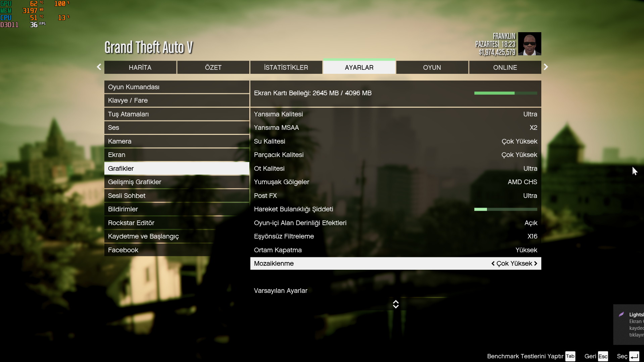The width and height of the screenshot is (644, 362).
Task: Open the İSTATİSTİKLER tab
Action: (286, 67)
